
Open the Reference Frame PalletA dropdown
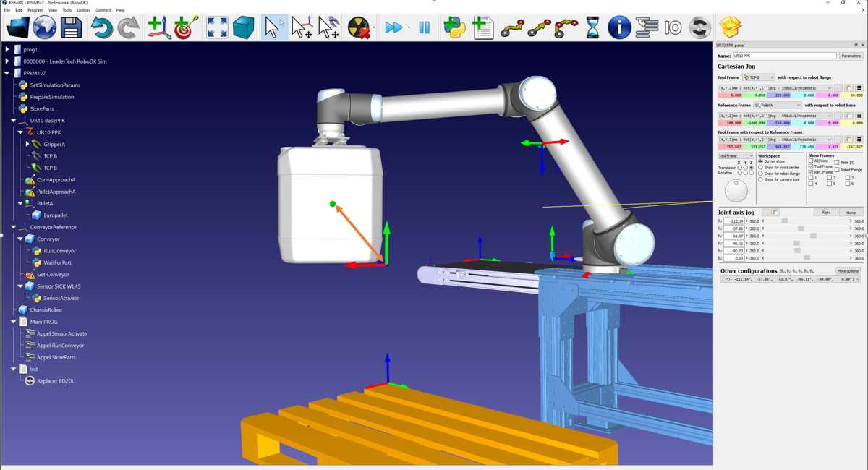tap(778, 105)
